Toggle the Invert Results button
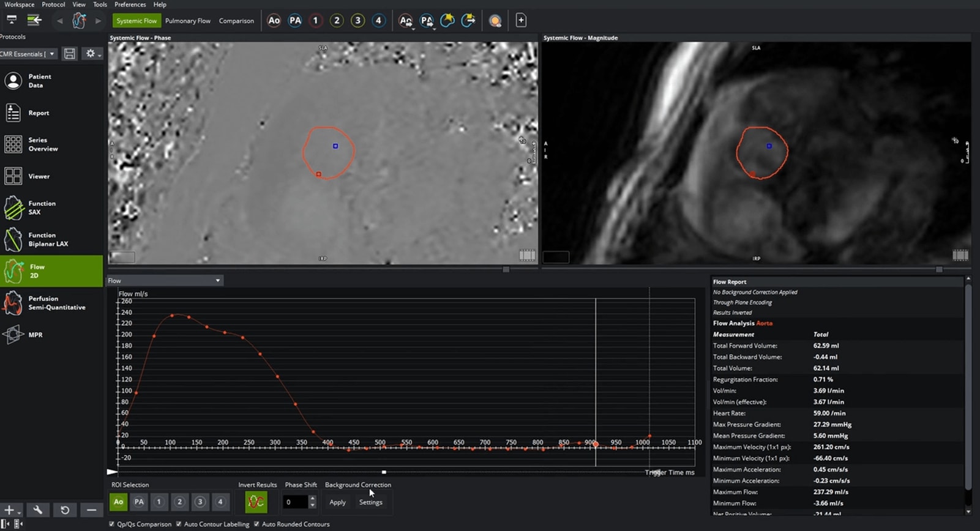Image resolution: width=980 pixels, height=531 pixels. click(256, 502)
